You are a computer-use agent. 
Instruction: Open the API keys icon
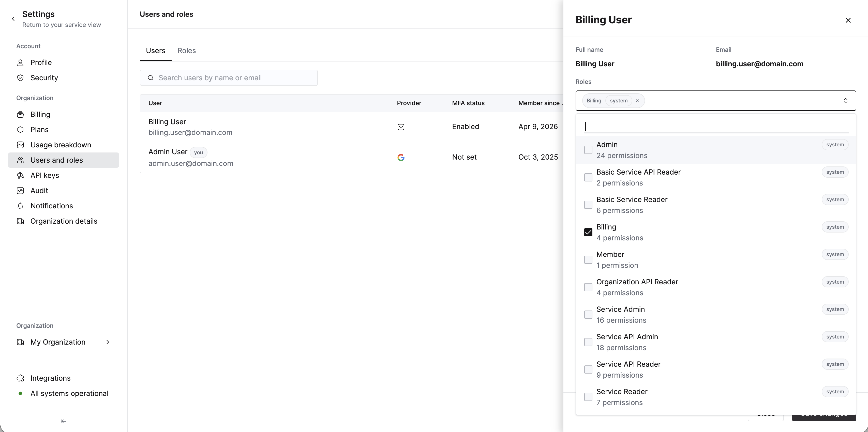coord(20,175)
